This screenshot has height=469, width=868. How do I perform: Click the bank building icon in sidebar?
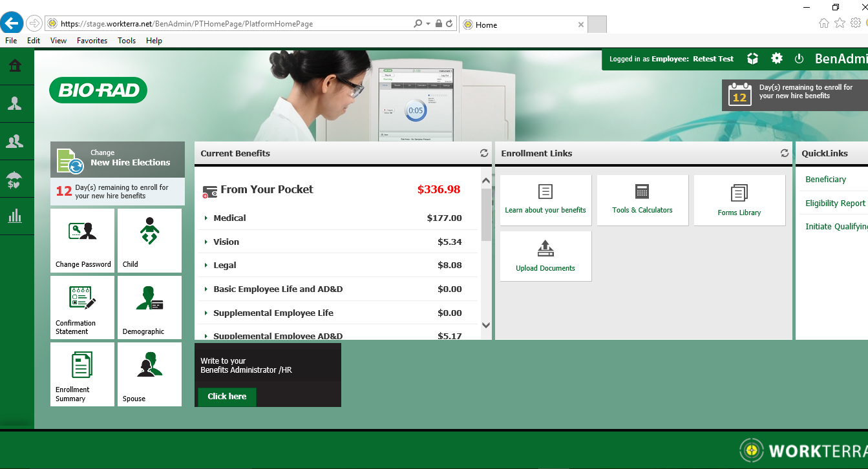(14, 66)
